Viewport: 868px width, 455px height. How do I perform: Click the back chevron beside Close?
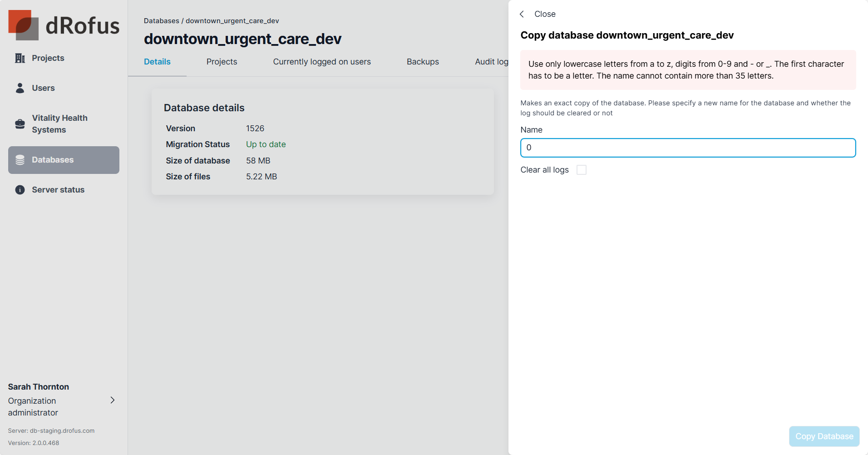522,14
